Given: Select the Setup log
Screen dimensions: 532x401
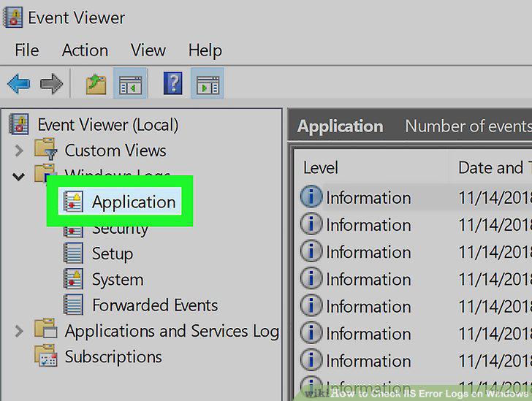Looking at the screenshot, I should [x=113, y=253].
